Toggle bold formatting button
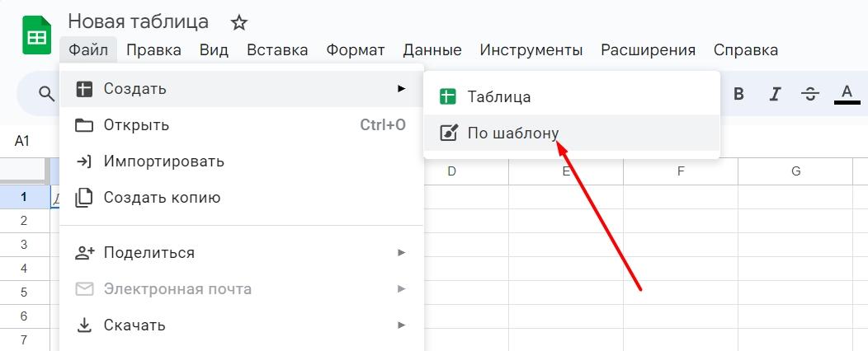Screen dimensions: 868x351 (x=738, y=94)
